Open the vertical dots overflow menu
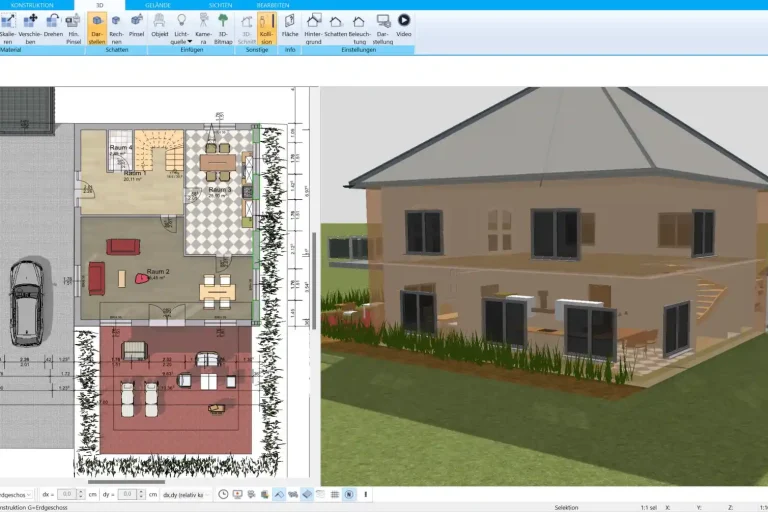The image size is (768, 512). [x=365, y=494]
